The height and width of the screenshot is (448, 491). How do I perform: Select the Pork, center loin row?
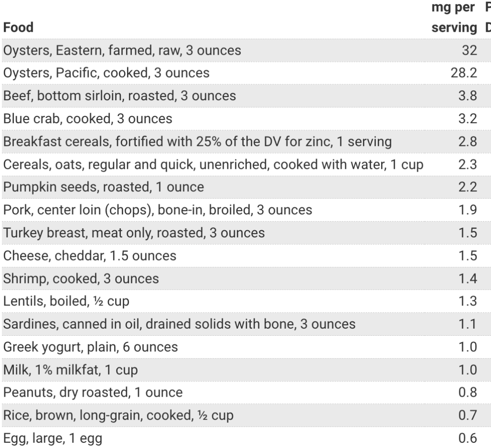(x=246, y=210)
